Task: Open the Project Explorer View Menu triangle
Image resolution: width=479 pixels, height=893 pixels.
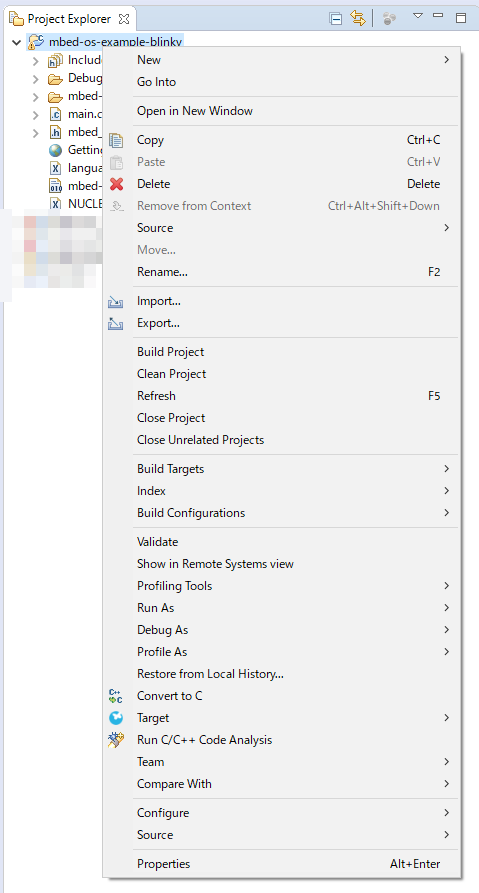Action: [x=417, y=15]
